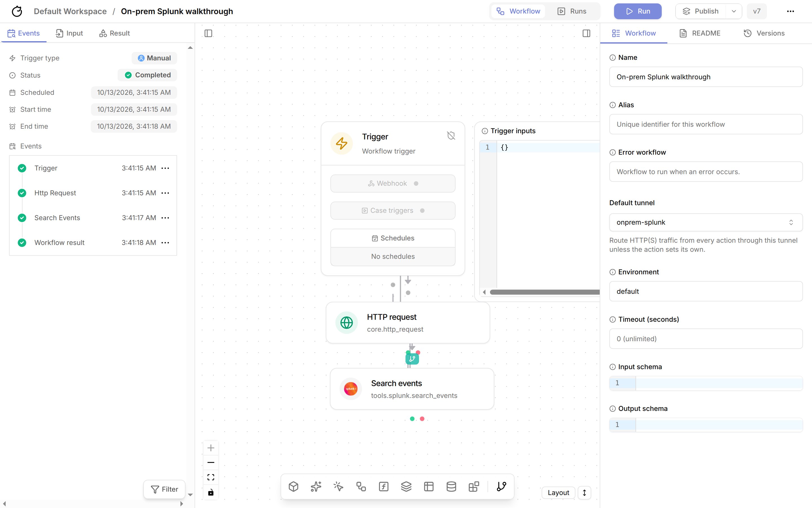The height and width of the screenshot is (508, 812).
Task: Select the Search events Splunk node
Action: click(412, 389)
